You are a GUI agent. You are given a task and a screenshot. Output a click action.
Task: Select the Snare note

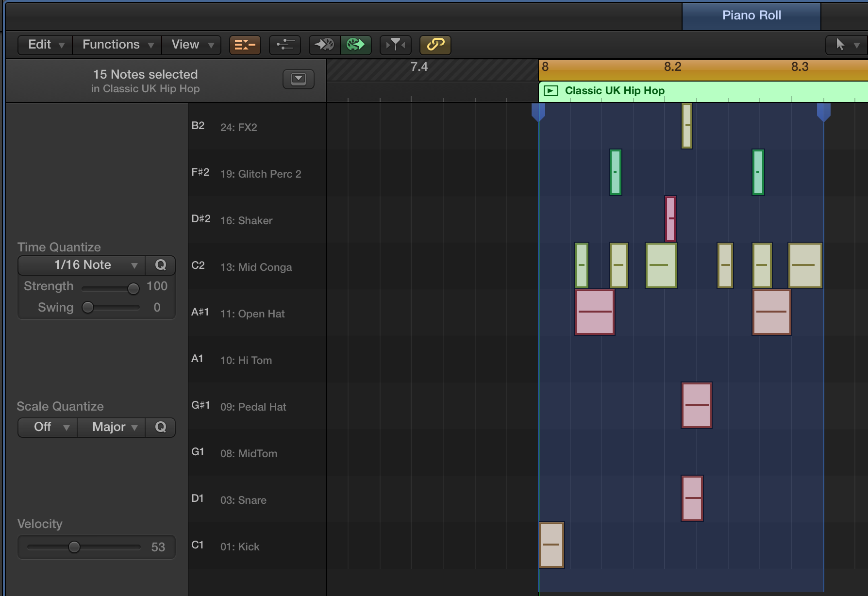click(x=692, y=498)
